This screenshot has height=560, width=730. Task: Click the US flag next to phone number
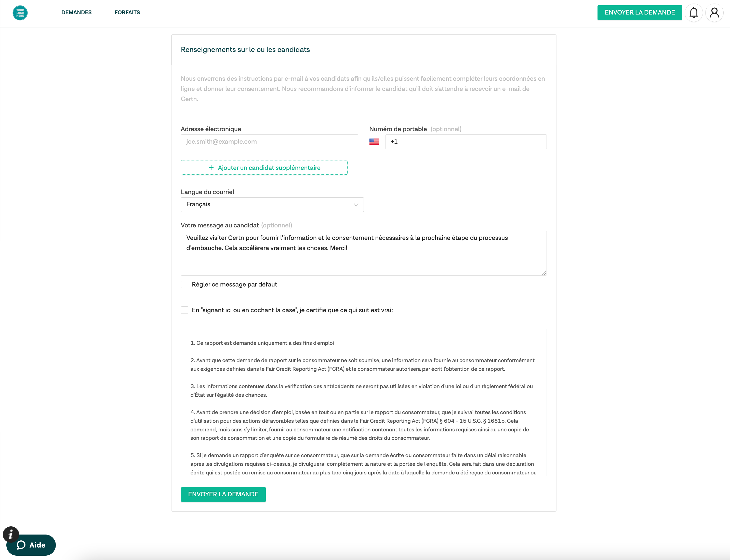[374, 141]
